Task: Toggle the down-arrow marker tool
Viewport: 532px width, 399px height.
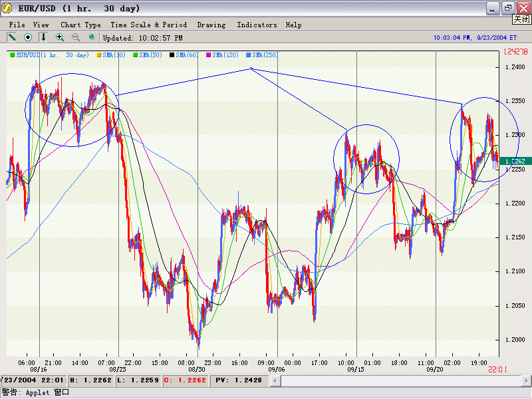Action: pyautogui.click(x=43, y=37)
